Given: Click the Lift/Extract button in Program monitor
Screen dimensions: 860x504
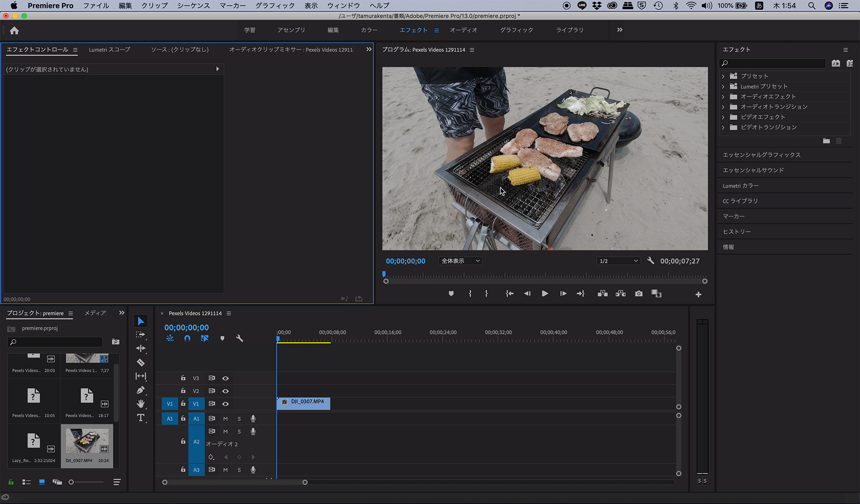Looking at the screenshot, I should [602, 293].
